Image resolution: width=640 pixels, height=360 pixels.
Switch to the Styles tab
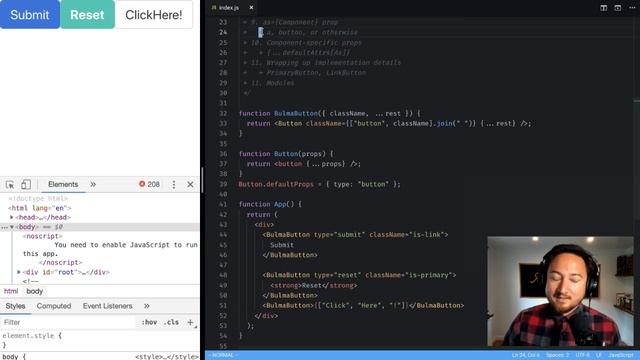tap(16, 306)
